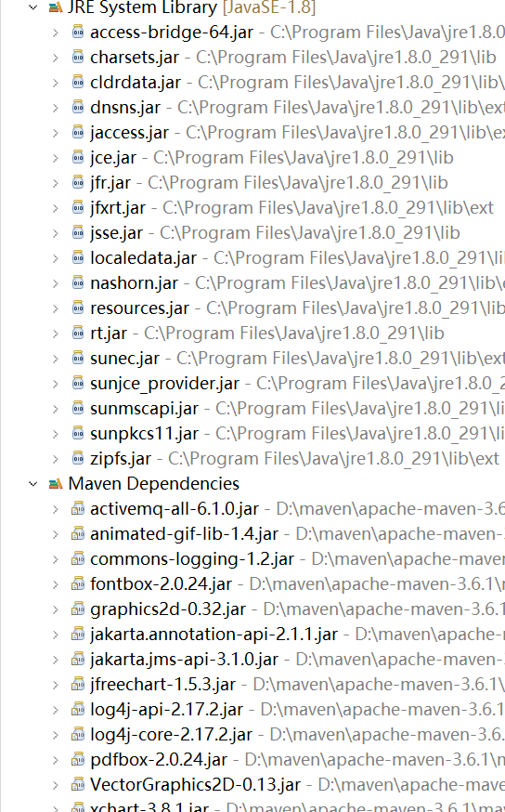This screenshot has height=812, width=505.
Task: Click the jar icon next to zipfs.jar
Action: click(78, 458)
